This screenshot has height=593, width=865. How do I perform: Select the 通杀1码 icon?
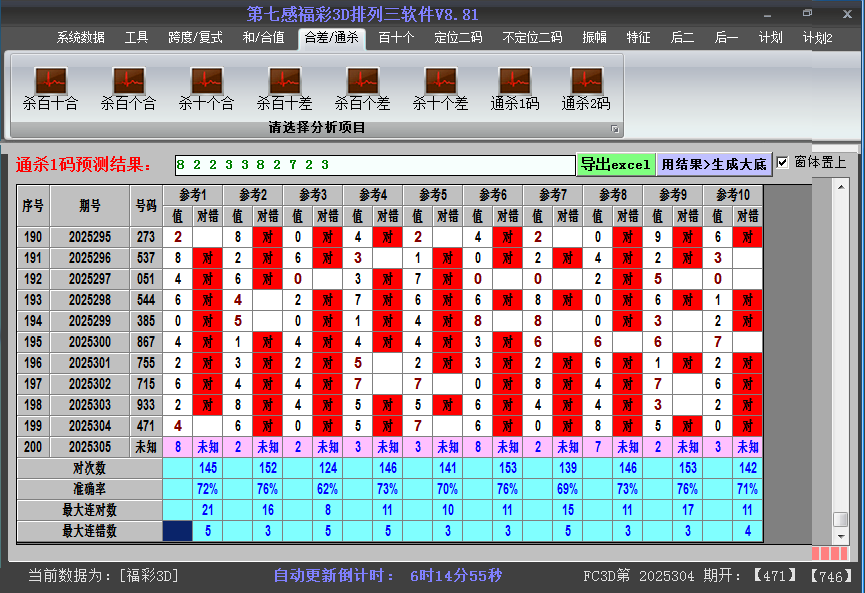pyautogui.click(x=515, y=81)
